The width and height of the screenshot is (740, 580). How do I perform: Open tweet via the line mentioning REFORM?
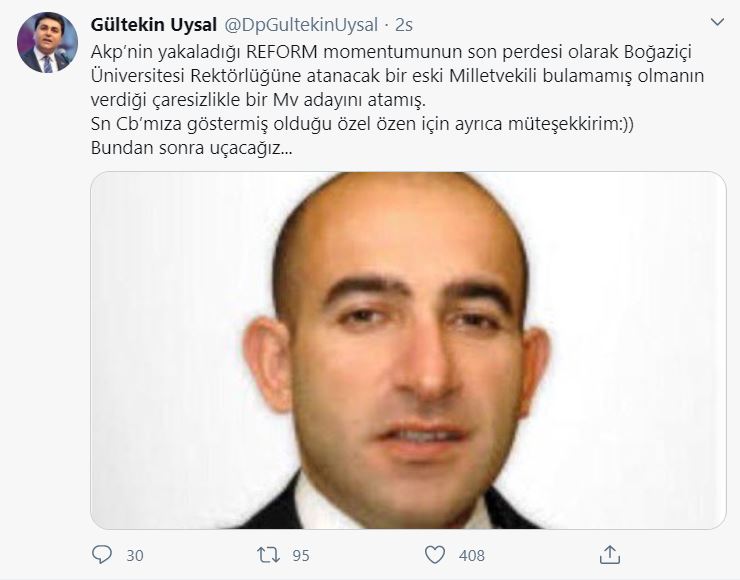click(x=391, y=52)
